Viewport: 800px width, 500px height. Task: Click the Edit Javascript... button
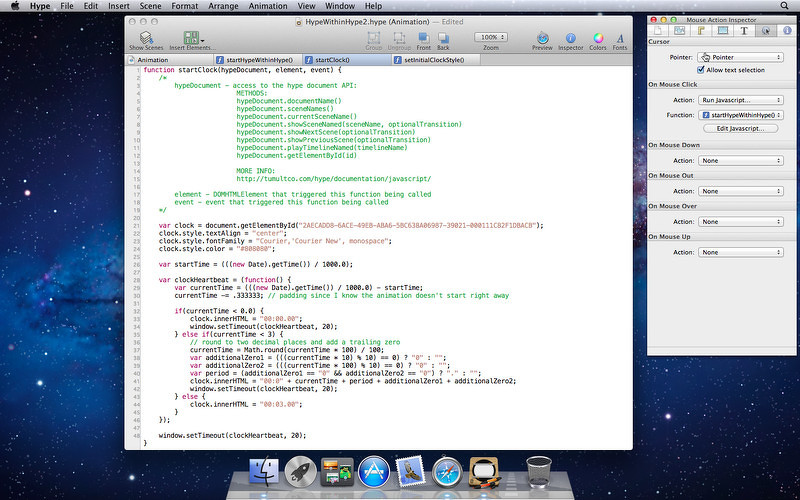pyautogui.click(x=740, y=129)
